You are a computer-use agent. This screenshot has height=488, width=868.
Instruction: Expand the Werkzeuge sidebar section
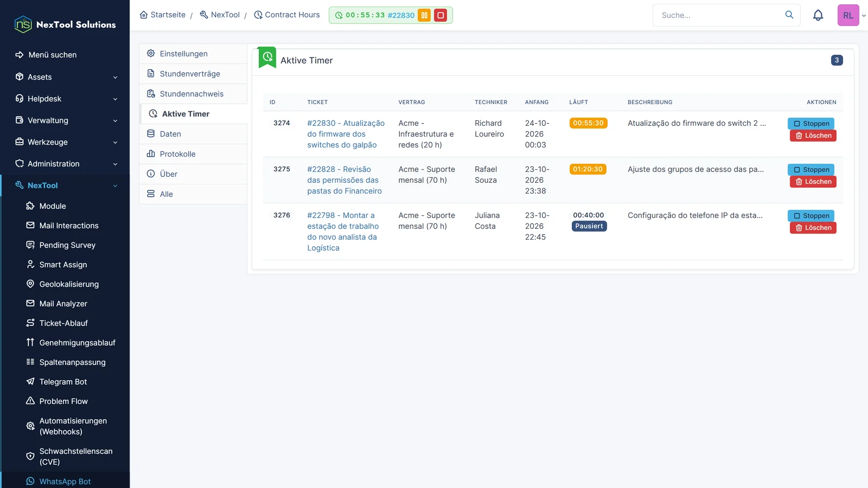click(x=65, y=142)
